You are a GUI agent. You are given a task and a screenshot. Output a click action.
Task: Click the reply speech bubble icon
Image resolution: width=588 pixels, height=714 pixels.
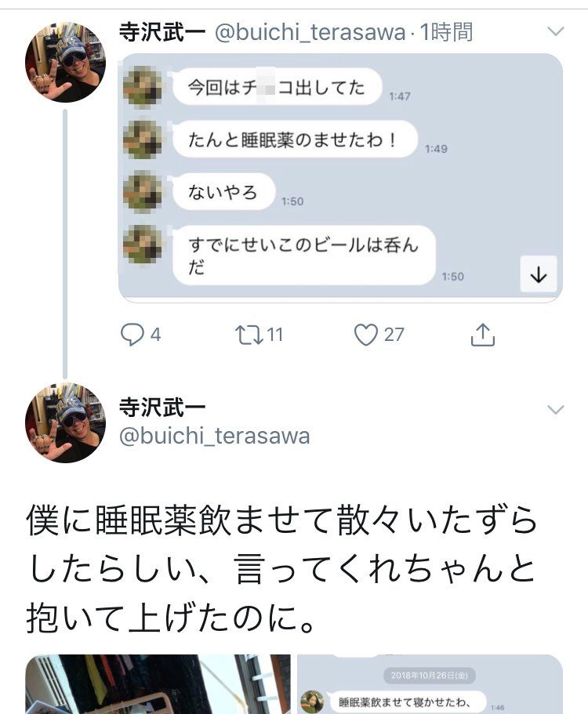[x=132, y=335]
